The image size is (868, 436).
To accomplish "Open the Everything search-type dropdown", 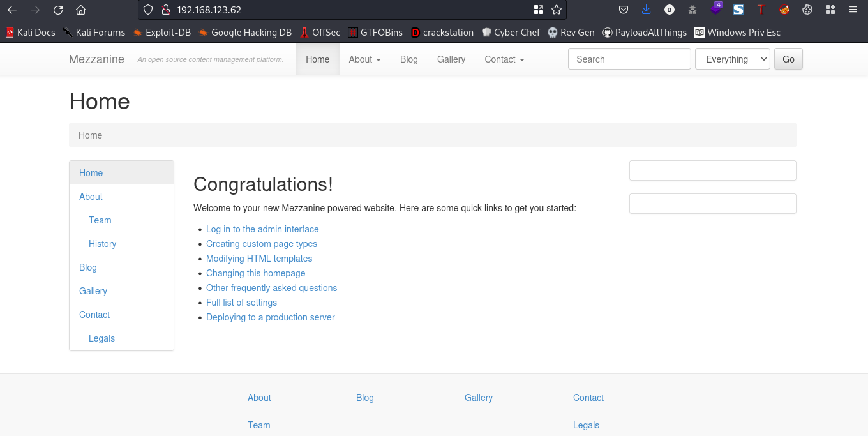I will click(733, 59).
